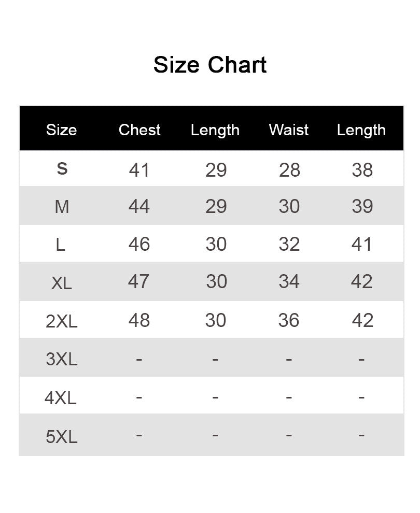Click the 3XL size row label
420x513 pixels.
pos(62,359)
